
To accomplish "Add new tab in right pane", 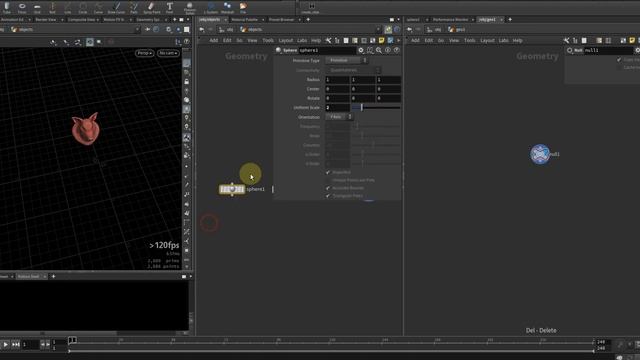I will [x=510, y=20].
